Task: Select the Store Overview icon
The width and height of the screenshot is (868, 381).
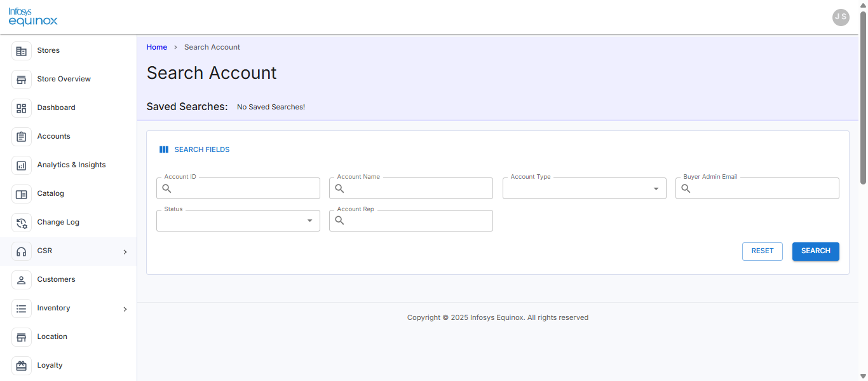Action: 22,80
